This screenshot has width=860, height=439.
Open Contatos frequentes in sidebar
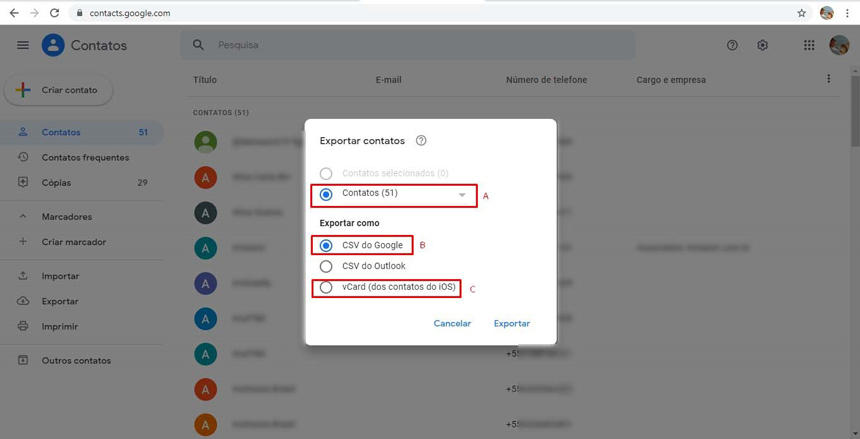[85, 158]
